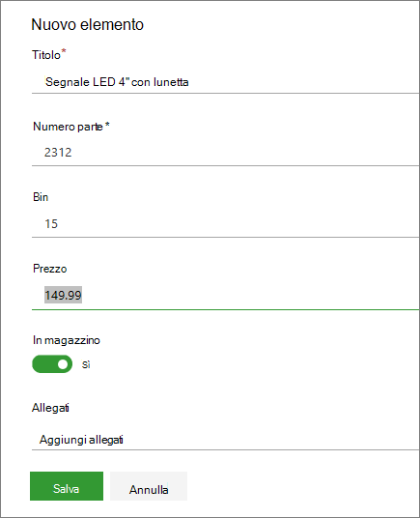Click the Sì label beside the toggle

click(x=86, y=364)
